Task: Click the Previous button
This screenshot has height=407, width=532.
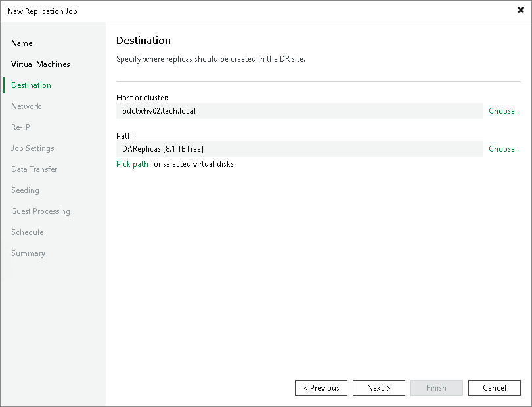Action: click(321, 387)
